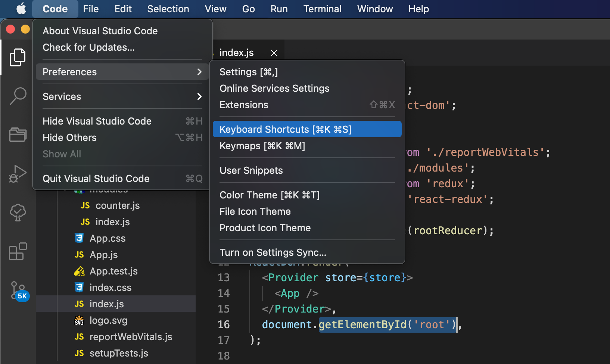Click the JS icon beside App.js

pos(79,255)
